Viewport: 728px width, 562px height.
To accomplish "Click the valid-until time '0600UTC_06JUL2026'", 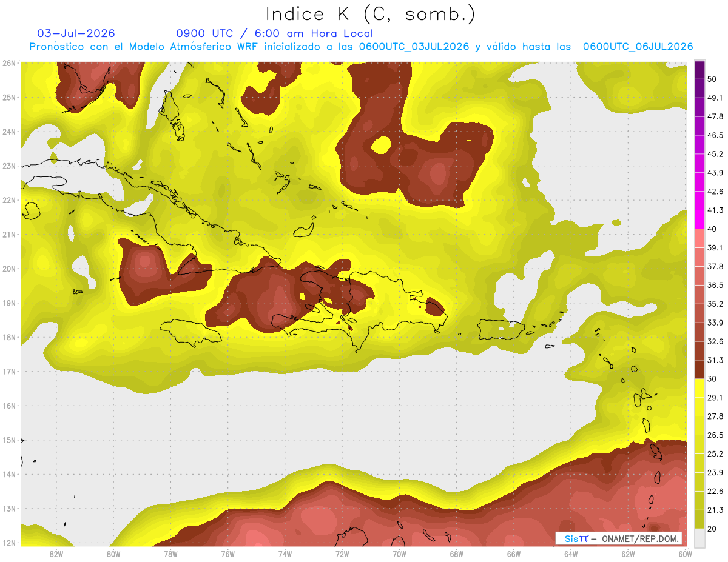I will point(638,47).
